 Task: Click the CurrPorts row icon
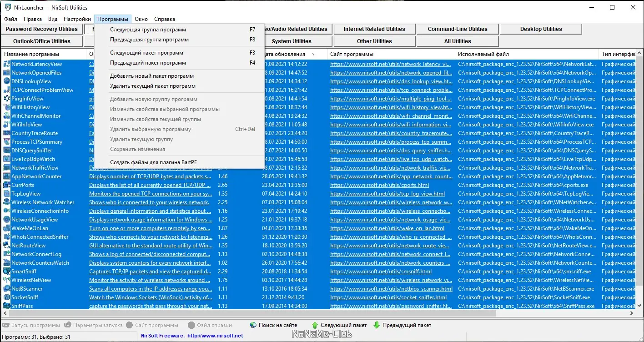tap(7, 185)
